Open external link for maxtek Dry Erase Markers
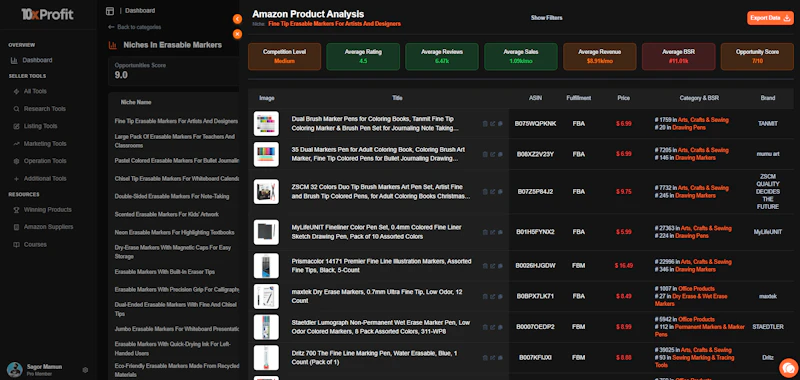The image size is (800, 380). (x=492, y=296)
